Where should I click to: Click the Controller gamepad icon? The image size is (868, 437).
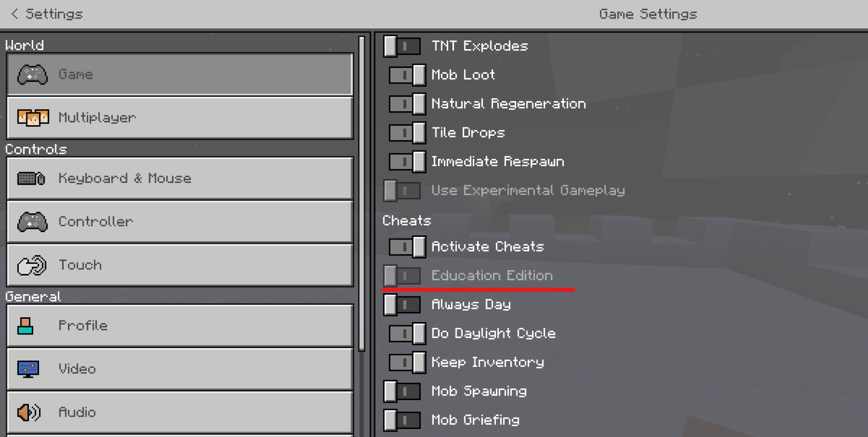click(x=32, y=221)
